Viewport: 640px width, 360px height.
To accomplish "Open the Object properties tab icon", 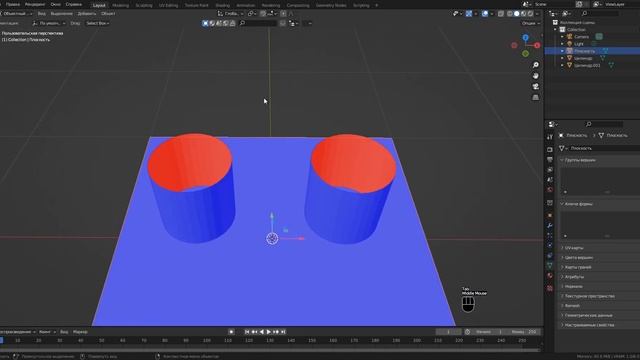I will pos(550,215).
